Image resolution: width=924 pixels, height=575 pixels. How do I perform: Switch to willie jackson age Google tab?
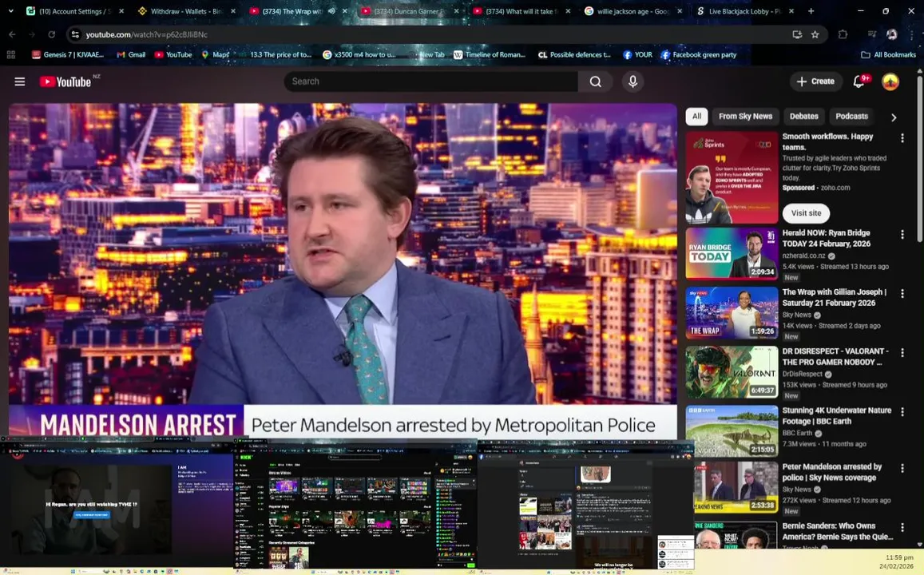tap(633, 11)
